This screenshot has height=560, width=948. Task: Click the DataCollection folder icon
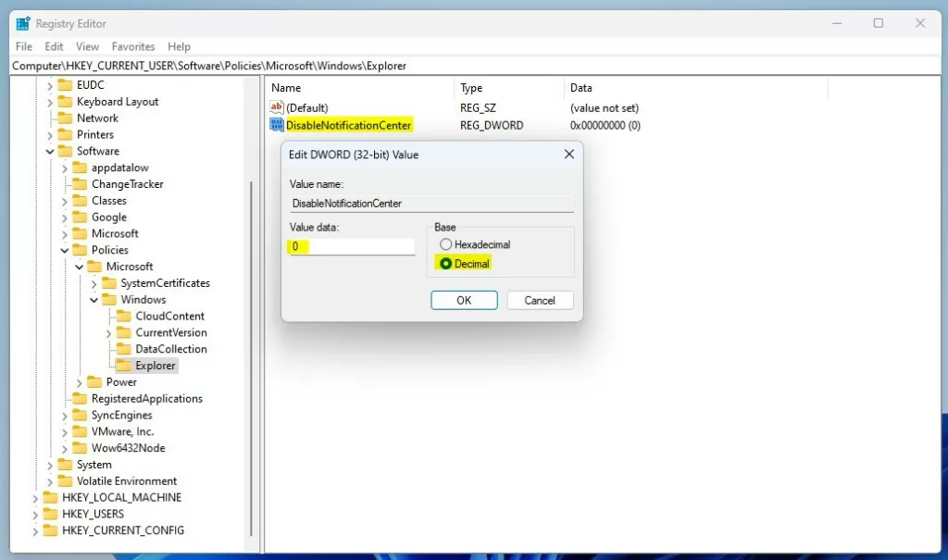point(123,349)
